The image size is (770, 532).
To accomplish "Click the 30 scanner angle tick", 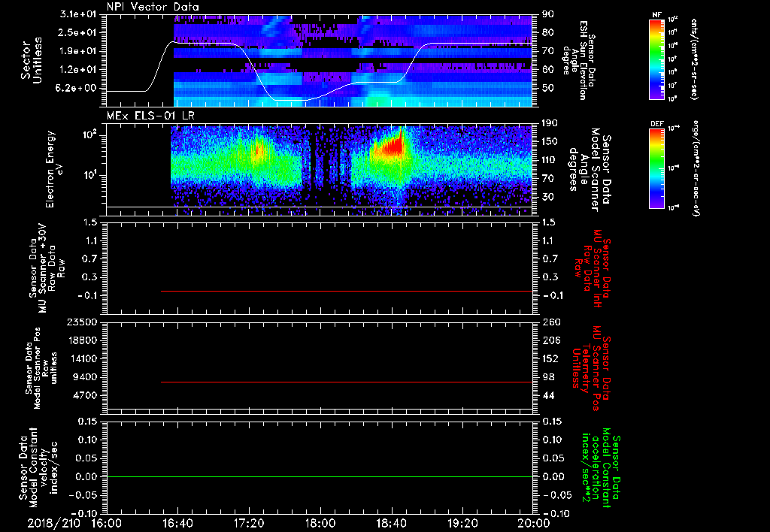I will click(x=548, y=197).
